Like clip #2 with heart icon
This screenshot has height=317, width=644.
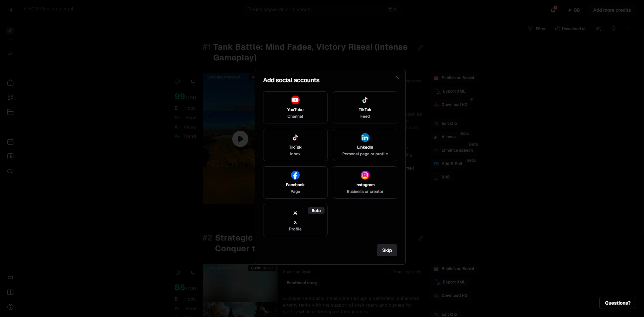coord(177,273)
